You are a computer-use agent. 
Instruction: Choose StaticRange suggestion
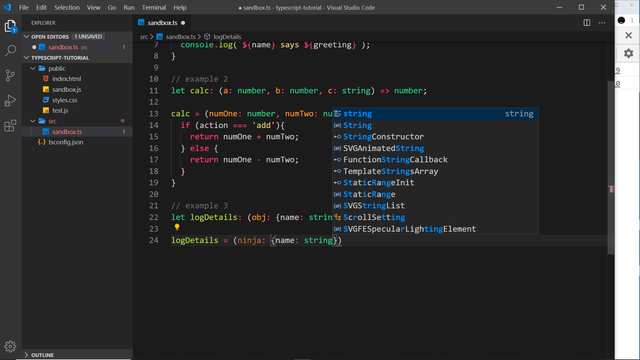pos(435,194)
